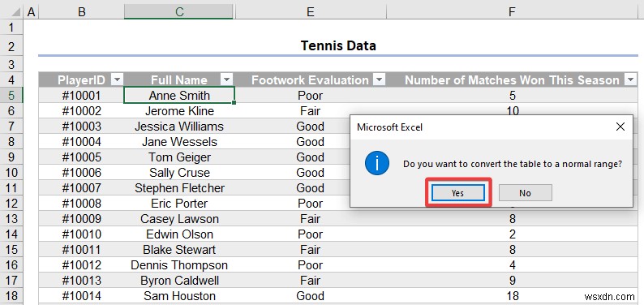Select Byron Caldwell's matches won value 9
Screen dimensions: 644x305
[x=512, y=281]
